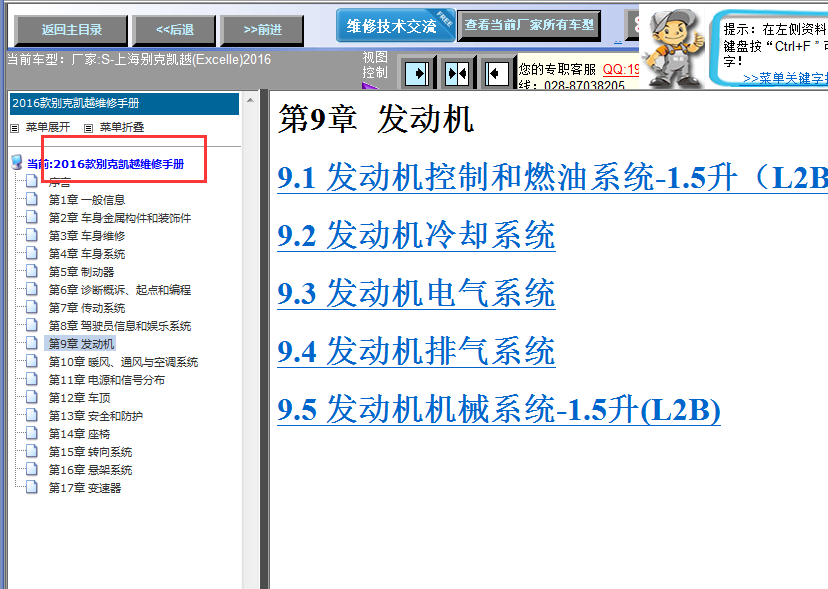Viewport: 828px width, 589px height.
Task: Select the root 当前:2016款别克凯越维修手册 node
Action: [x=106, y=164]
